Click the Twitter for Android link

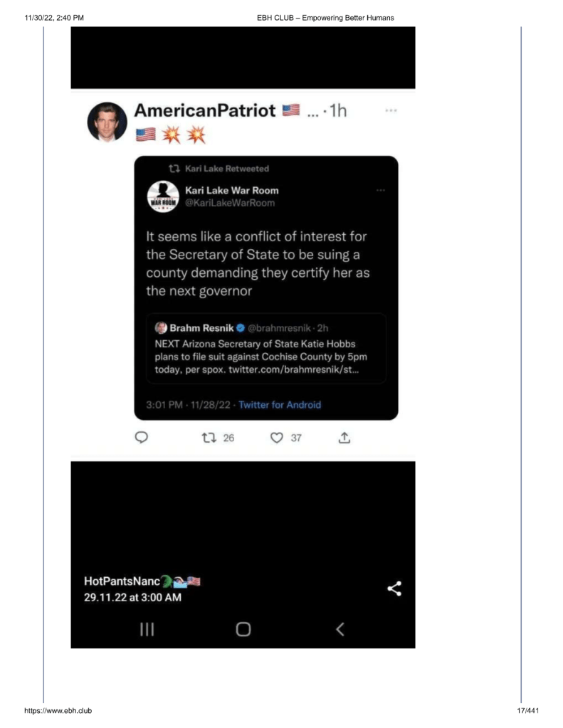point(280,405)
